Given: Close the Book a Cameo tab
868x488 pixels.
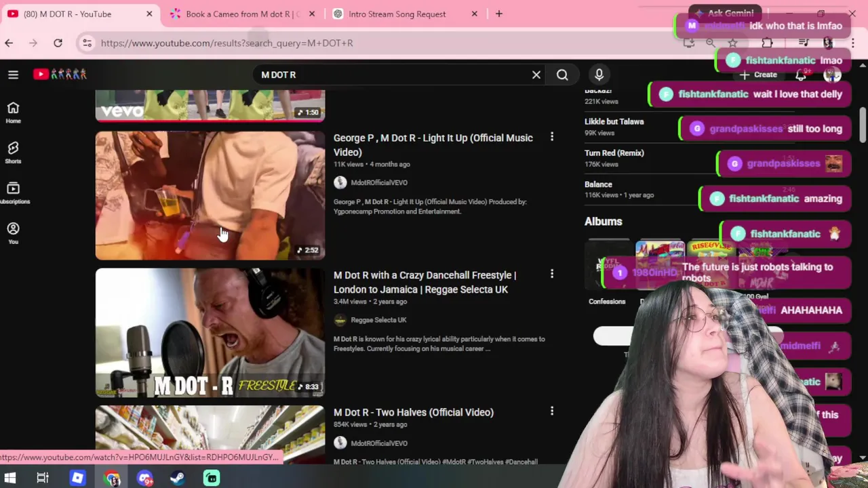Looking at the screenshot, I should (312, 14).
